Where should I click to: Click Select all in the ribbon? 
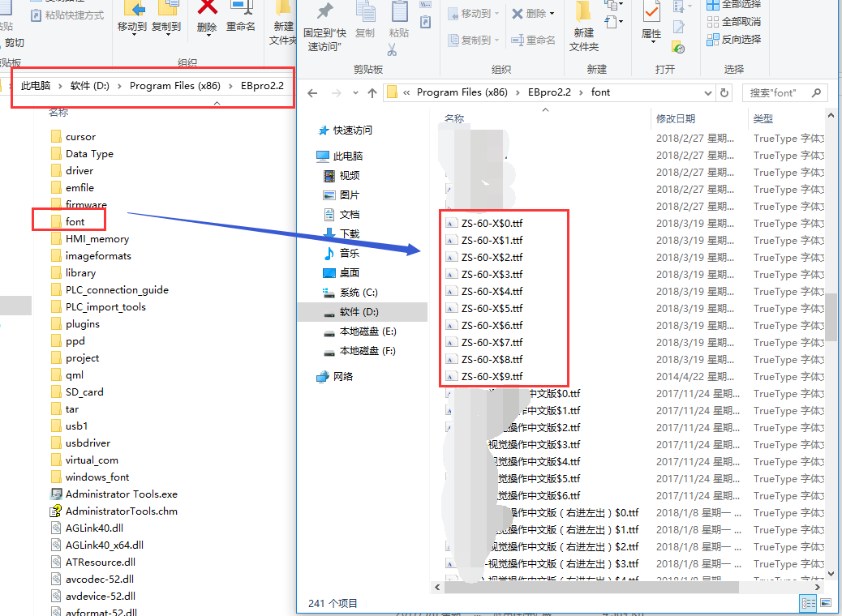click(x=734, y=5)
